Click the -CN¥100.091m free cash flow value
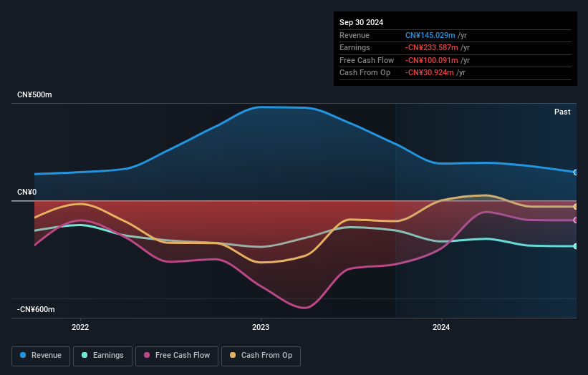This screenshot has width=588, height=375. point(432,60)
